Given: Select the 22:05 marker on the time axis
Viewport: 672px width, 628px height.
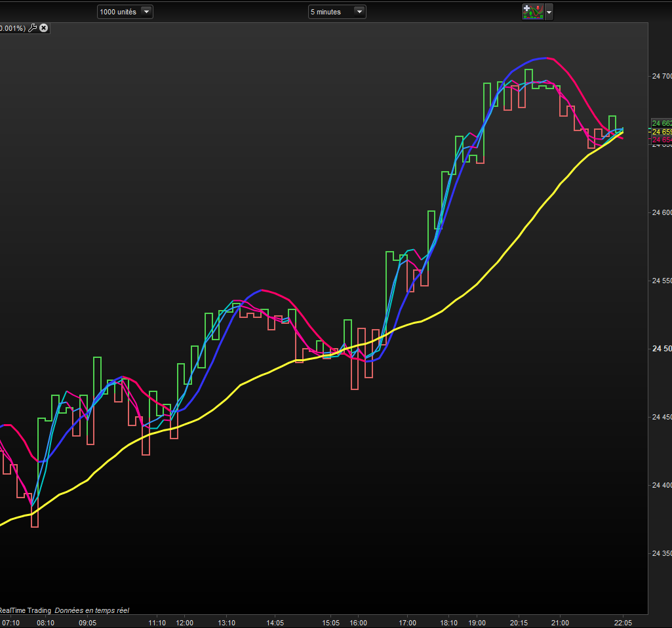Looking at the screenshot, I should point(623,623).
